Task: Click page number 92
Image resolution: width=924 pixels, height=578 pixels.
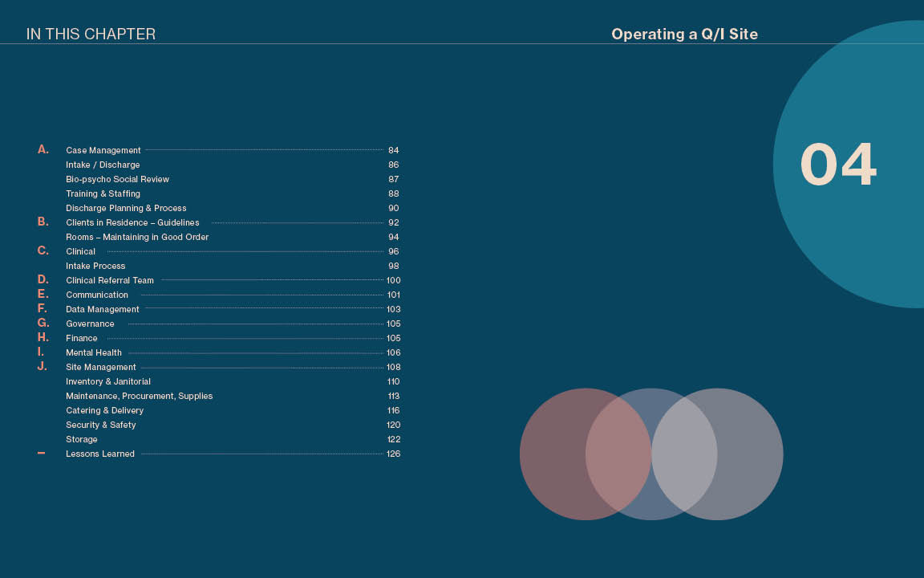Action: click(394, 222)
